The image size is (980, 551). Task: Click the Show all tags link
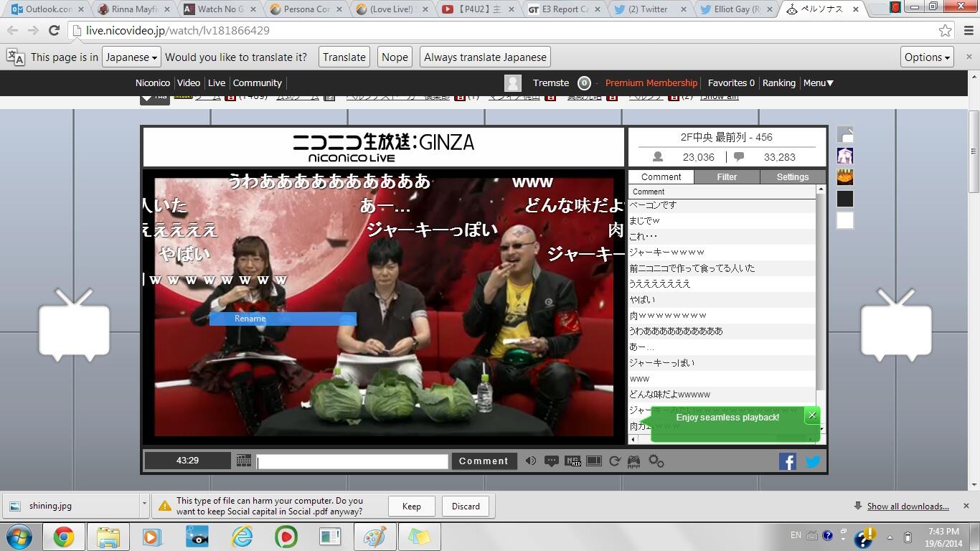720,96
